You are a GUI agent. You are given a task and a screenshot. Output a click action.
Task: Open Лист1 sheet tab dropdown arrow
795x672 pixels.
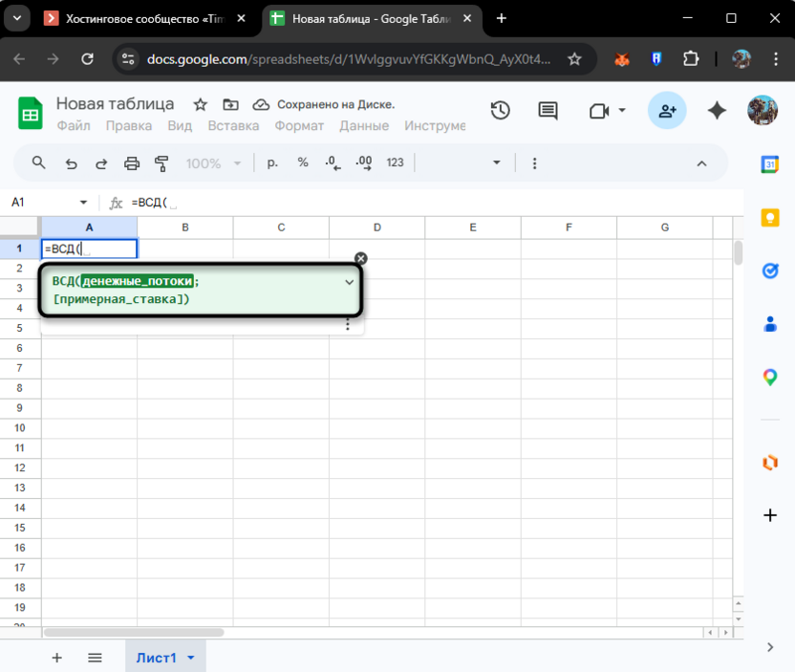click(x=191, y=658)
